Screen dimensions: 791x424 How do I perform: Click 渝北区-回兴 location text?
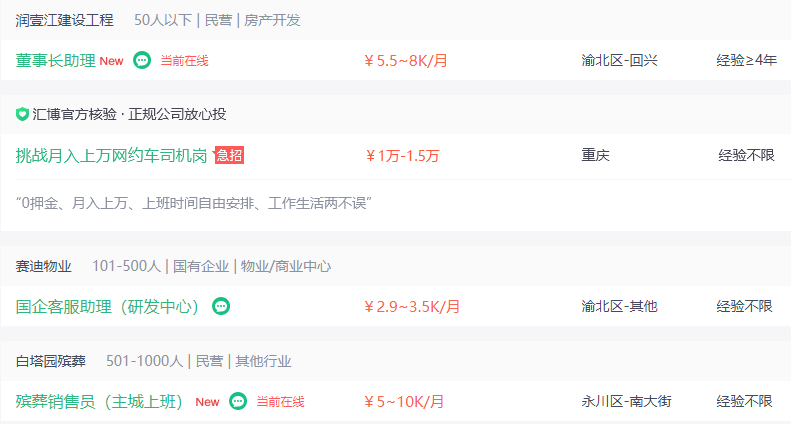pos(619,61)
